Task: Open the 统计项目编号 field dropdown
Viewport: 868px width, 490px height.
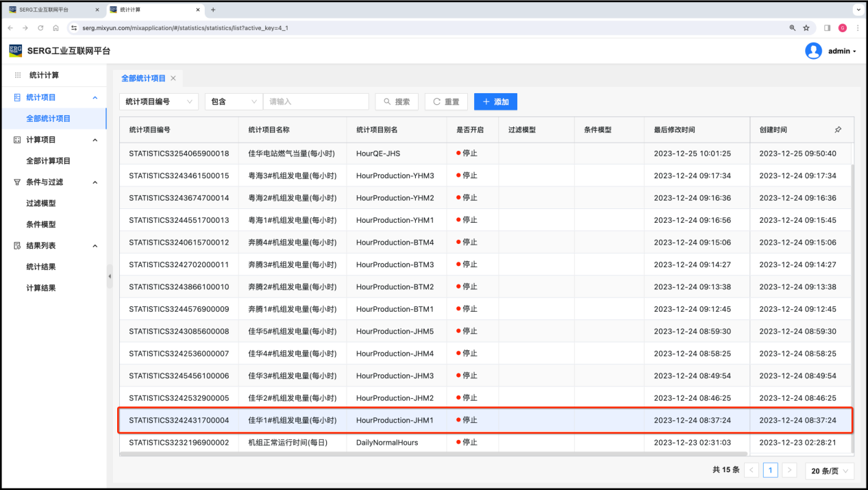Action: [158, 101]
